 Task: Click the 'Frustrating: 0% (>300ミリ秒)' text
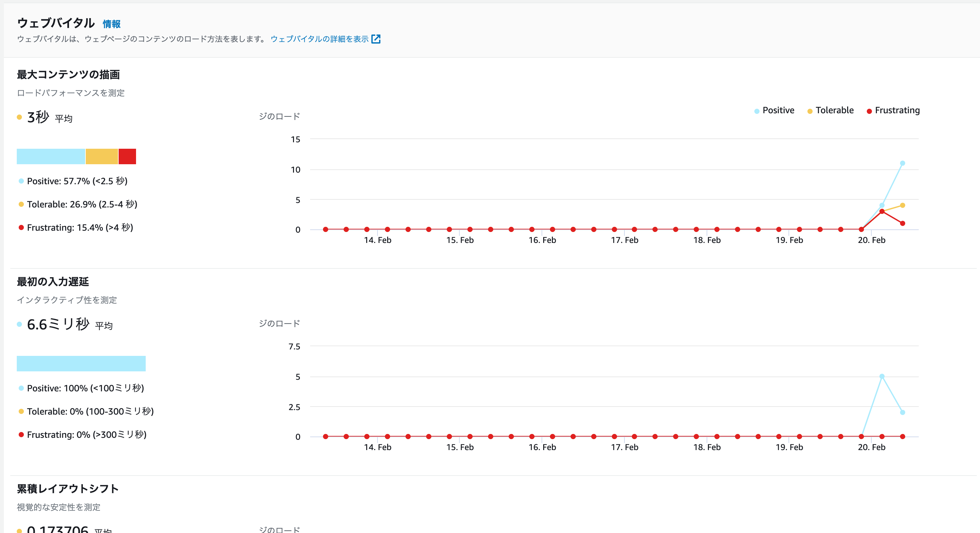point(87,435)
